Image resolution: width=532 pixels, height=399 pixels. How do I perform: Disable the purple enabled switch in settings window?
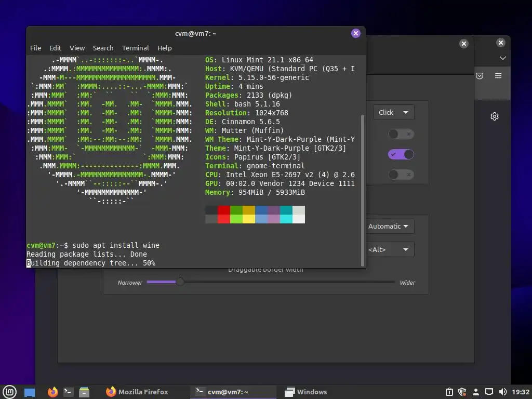pyautogui.click(x=401, y=154)
